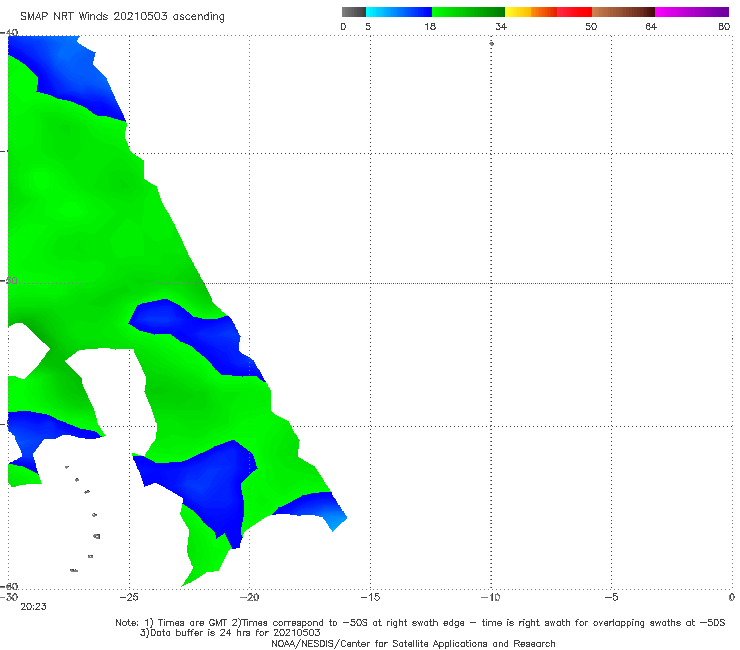Click the color scale label "18"
The width and height of the screenshot is (740, 650).
click(430, 26)
